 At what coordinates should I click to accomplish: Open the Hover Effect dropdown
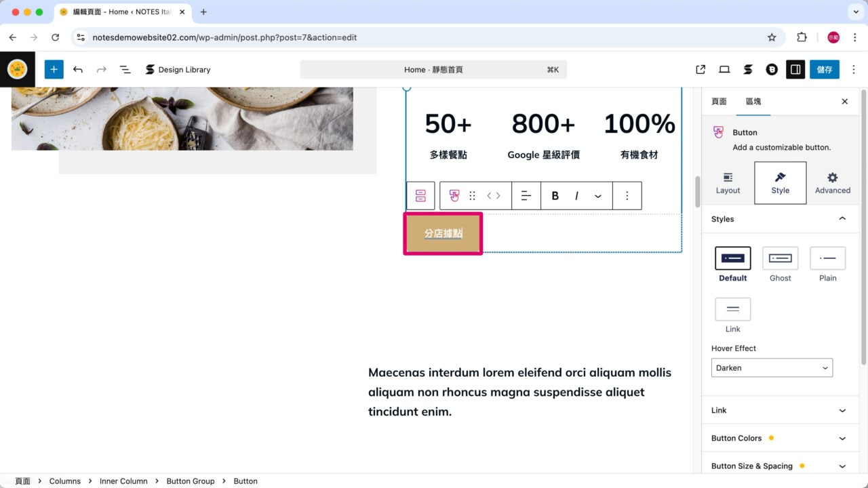coord(771,368)
